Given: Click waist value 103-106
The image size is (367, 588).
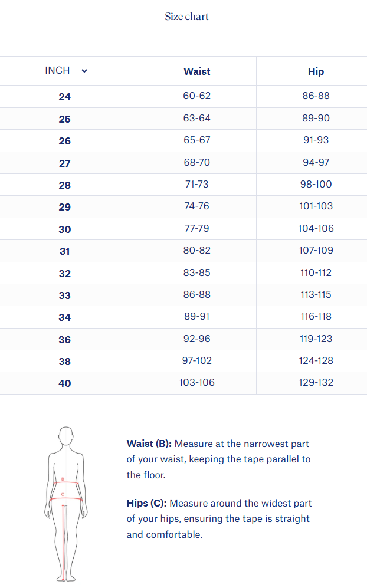Looking at the screenshot, I should tap(196, 383).
